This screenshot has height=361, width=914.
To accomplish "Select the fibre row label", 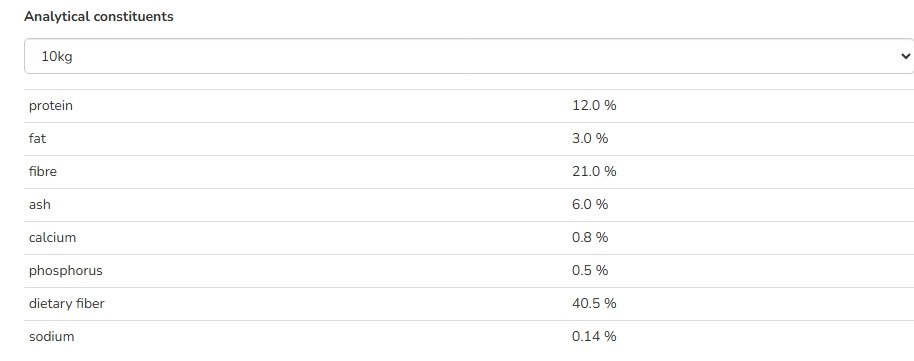I will (43, 171).
